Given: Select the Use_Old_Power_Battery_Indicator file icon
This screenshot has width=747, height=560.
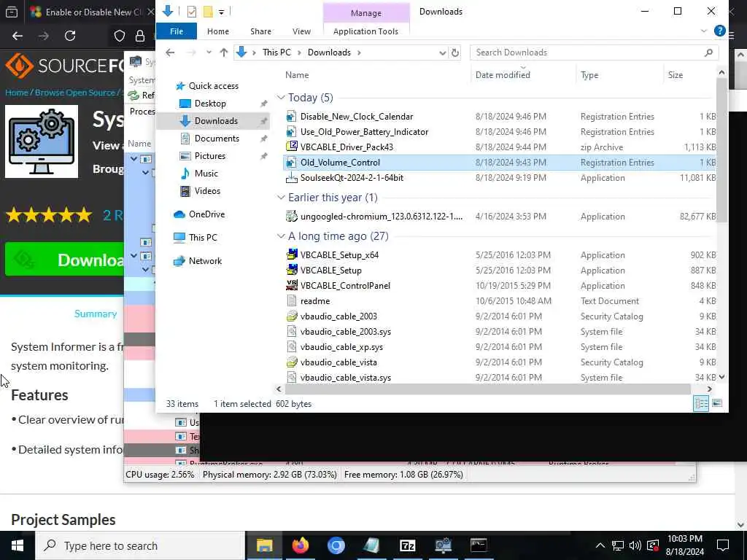Looking at the screenshot, I should (291, 132).
